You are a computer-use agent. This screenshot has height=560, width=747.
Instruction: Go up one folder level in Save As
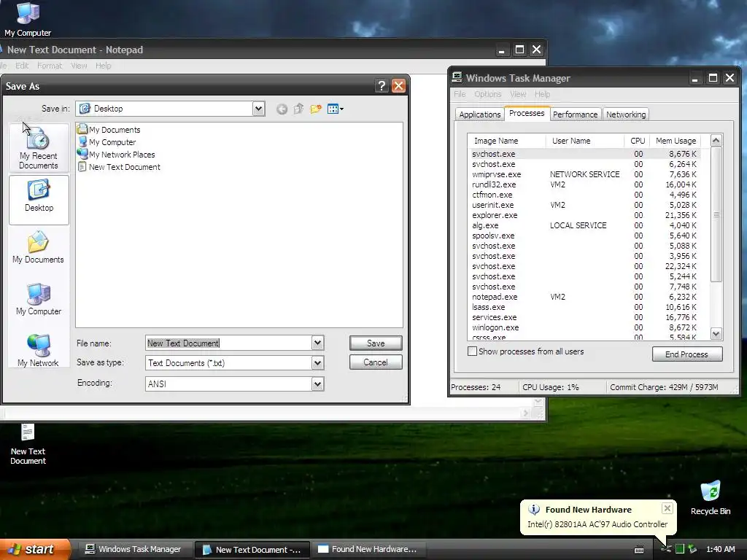298,109
